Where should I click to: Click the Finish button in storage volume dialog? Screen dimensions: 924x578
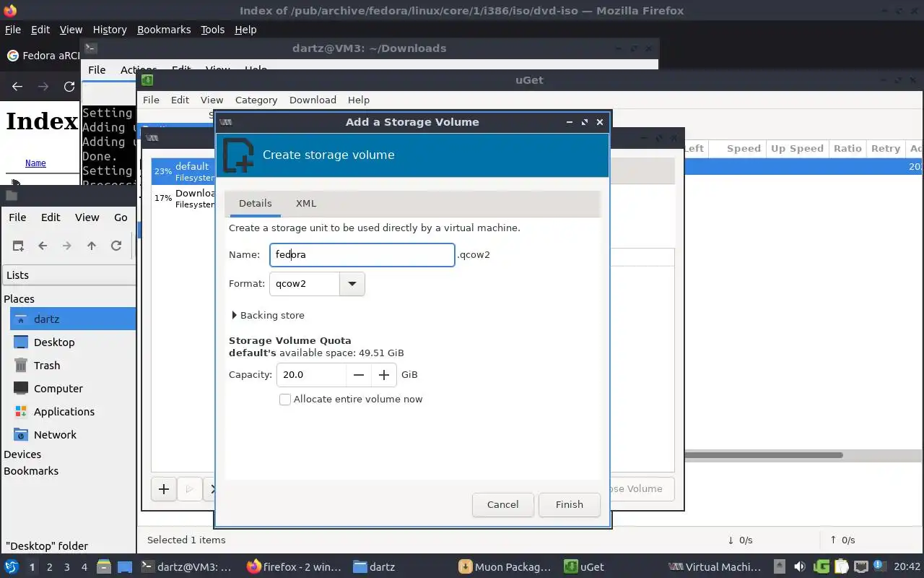pyautogui.click(x=570, y=504)
